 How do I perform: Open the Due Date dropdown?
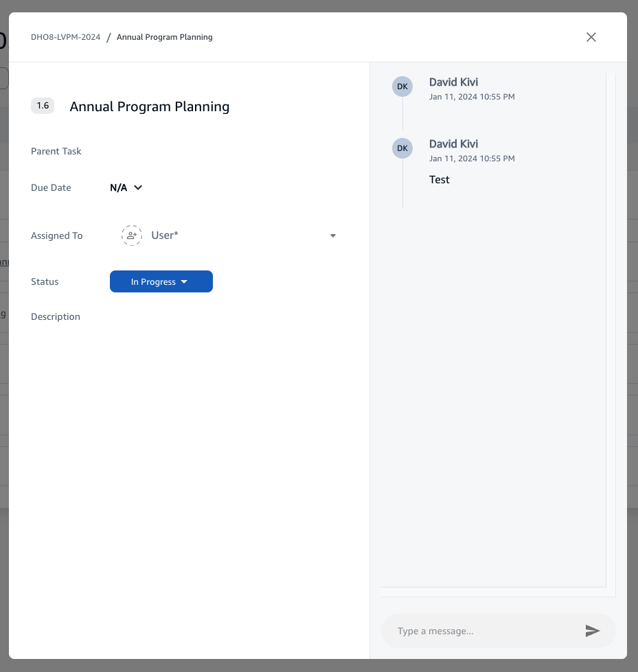click(x=126, y=187)
